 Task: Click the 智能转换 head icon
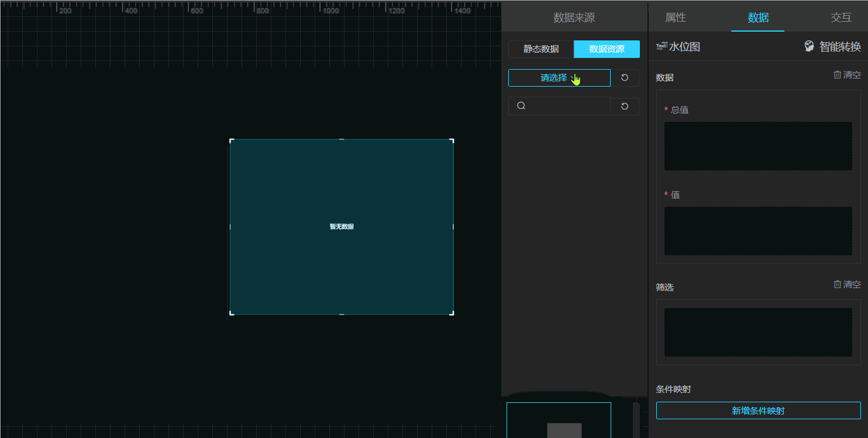tap(810, 46)
